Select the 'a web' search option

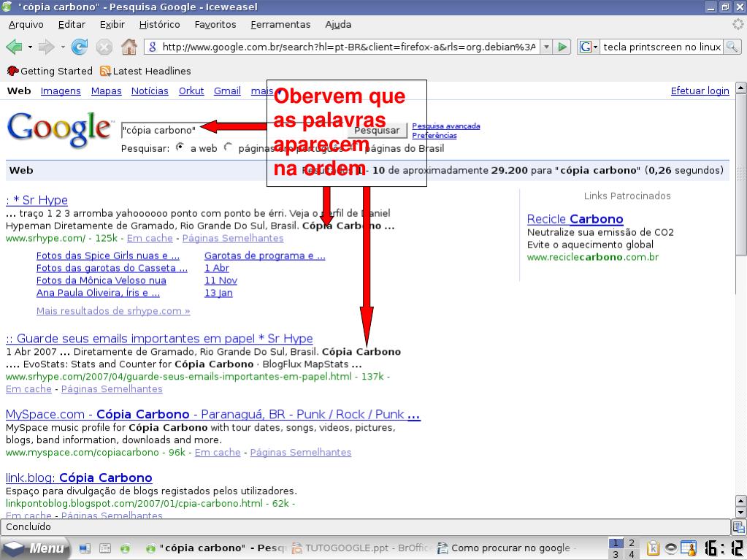point(180,147)
